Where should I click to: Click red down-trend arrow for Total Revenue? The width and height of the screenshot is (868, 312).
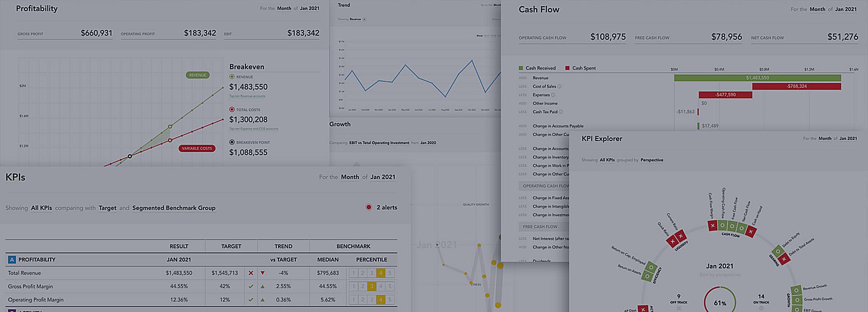tap(263, 273)
